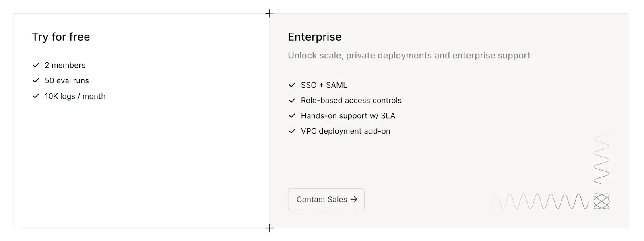
Task: Click the knot-shaped scribble icon
Action: 601,201
